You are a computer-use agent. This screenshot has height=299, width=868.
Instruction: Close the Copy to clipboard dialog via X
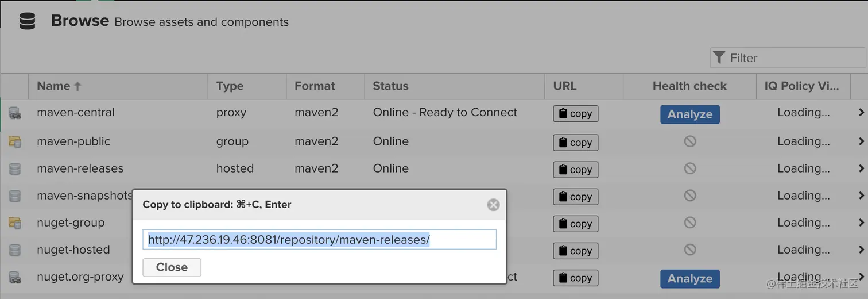tap(493, 205)
